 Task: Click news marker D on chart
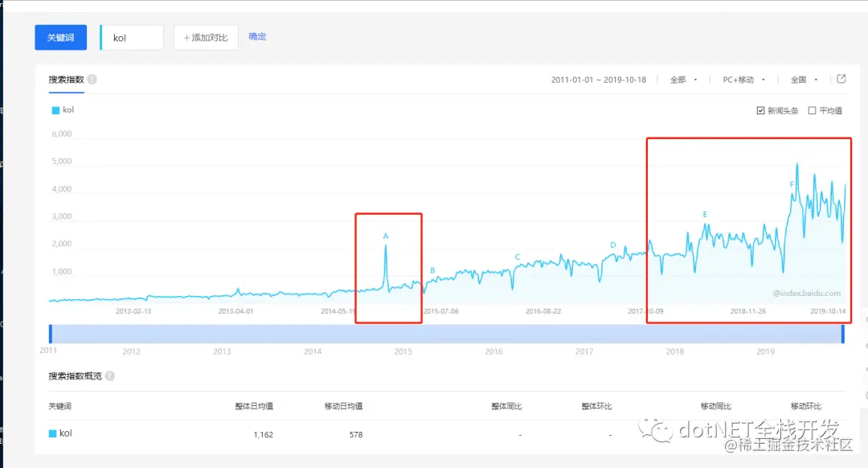(x=612, y=244)
